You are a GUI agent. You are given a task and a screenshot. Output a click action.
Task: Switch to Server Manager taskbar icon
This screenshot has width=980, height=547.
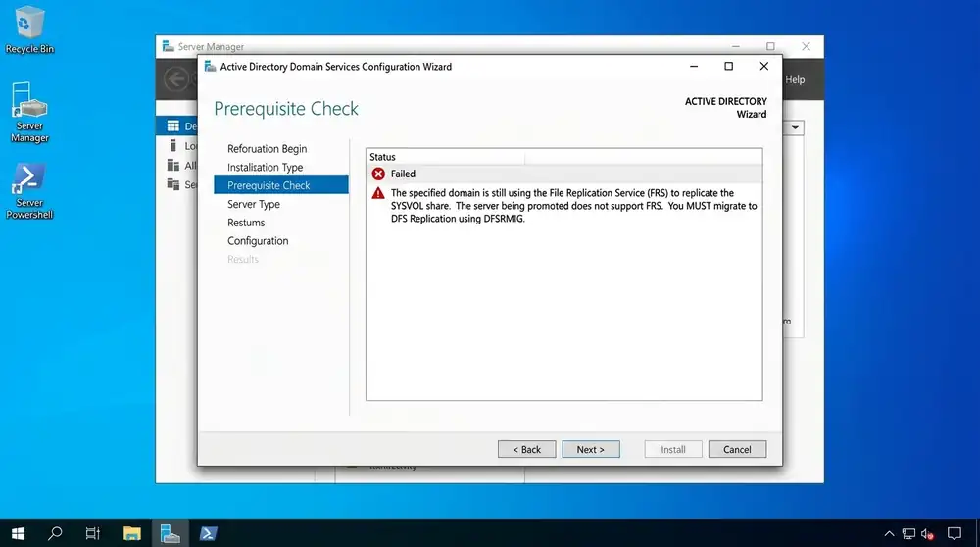pyautogui.click(x=170, y=533)
